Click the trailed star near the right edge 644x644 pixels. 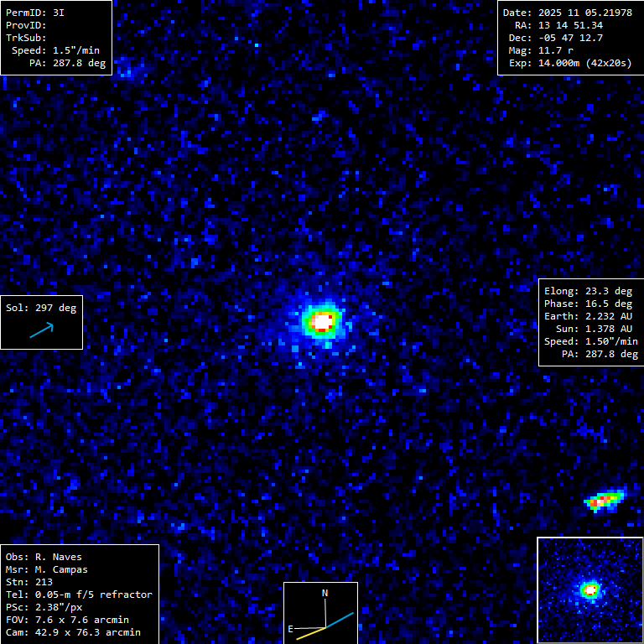point(605,501)
